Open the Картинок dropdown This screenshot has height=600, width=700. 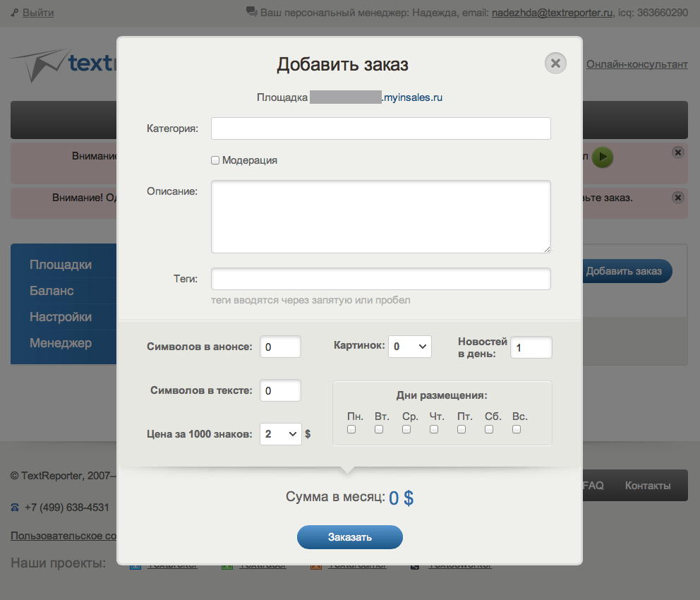tap(410, 347)
